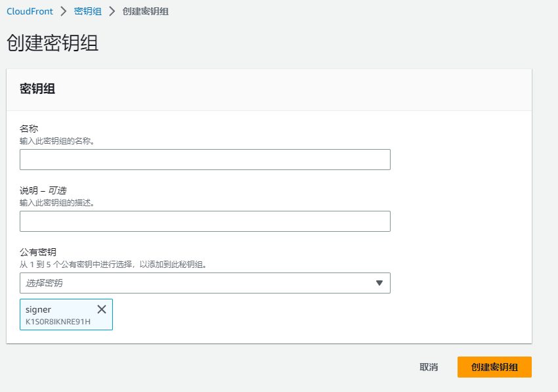This screenshot has width=558, height=392.
Task: Click the first breadcrumb chevron after CloudFront
Action: [64, 11]
